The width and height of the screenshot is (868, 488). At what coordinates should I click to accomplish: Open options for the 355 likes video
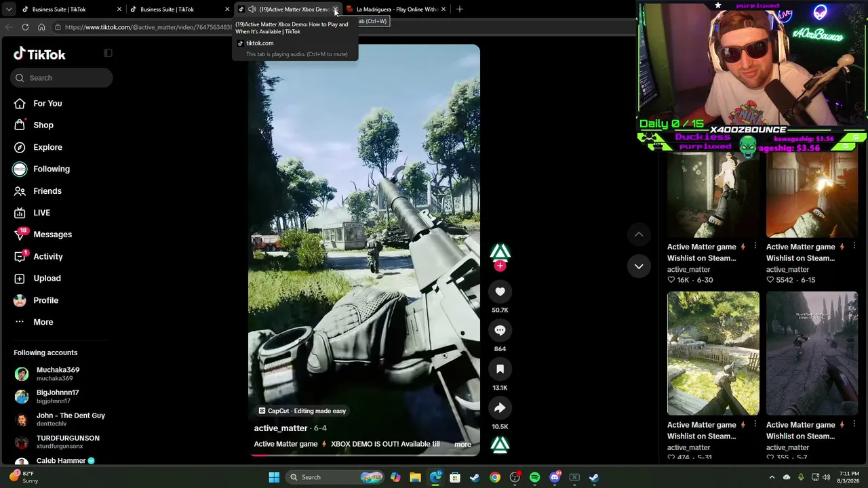coord(854,424)
